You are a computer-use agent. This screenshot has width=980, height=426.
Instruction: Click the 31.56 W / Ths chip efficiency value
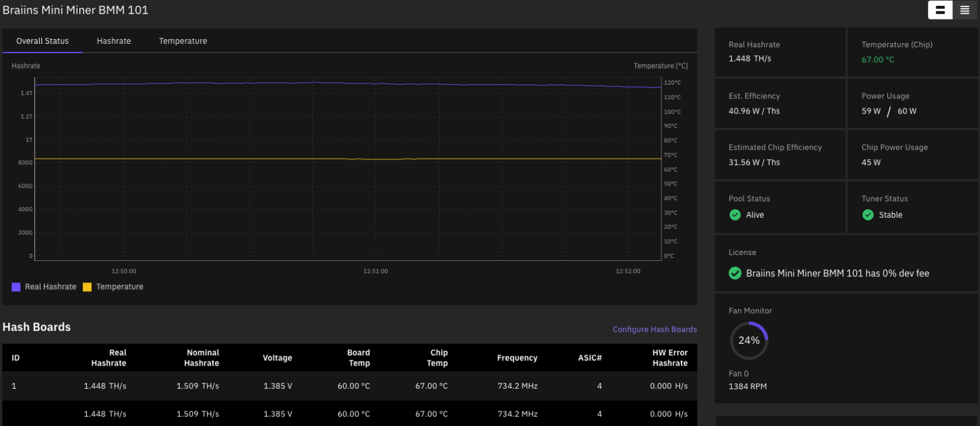[x=754, y=163]
